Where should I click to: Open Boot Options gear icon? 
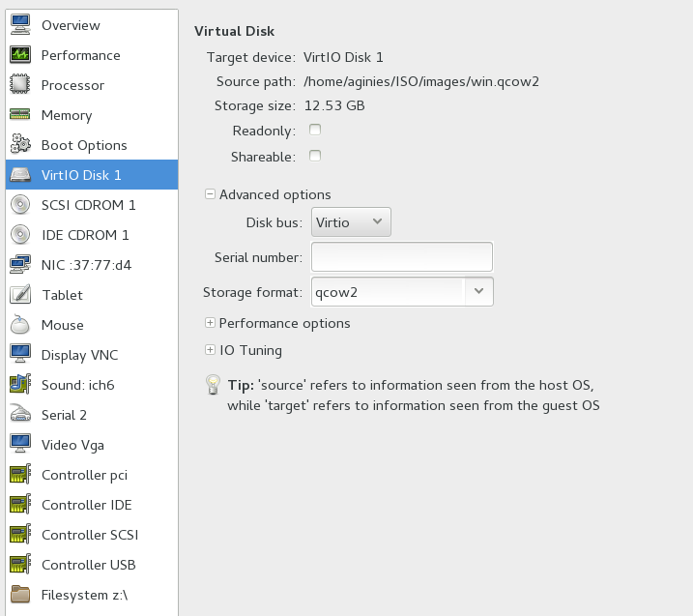click(20, 145)
